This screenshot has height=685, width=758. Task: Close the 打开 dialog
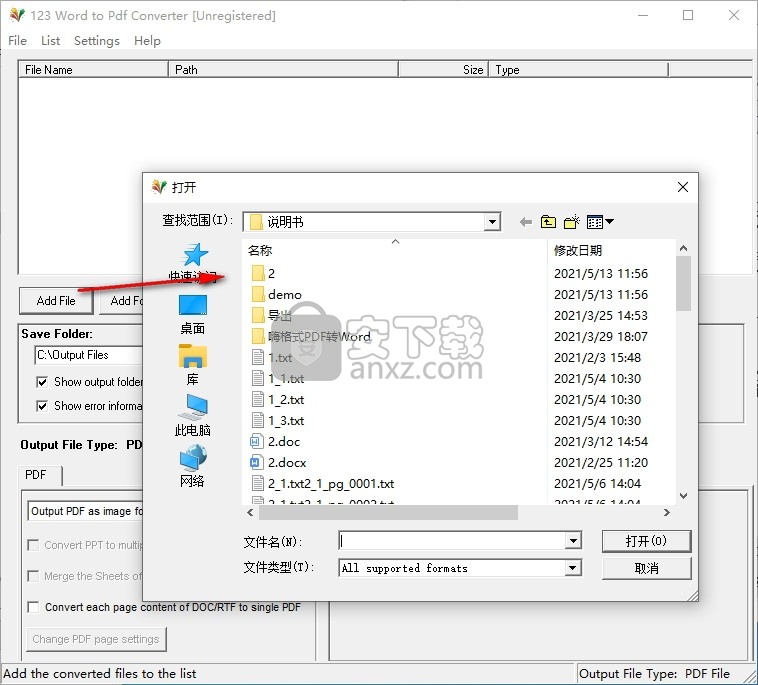683,187
